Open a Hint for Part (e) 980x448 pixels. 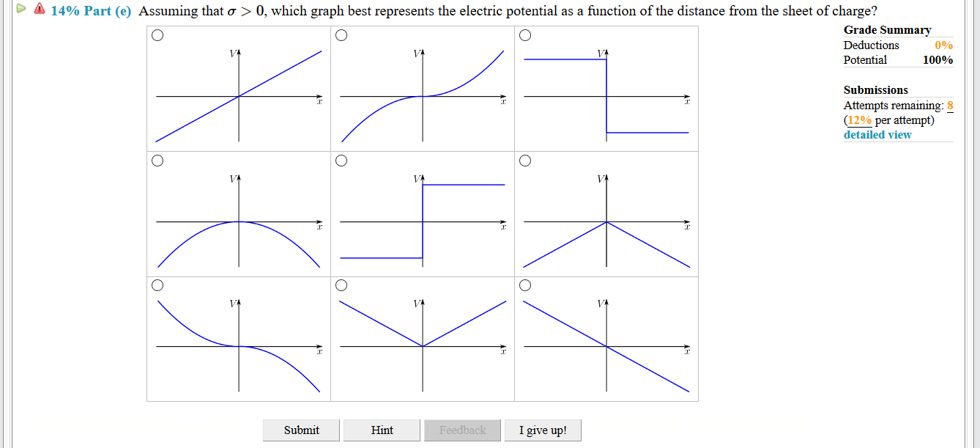(382, 430)
